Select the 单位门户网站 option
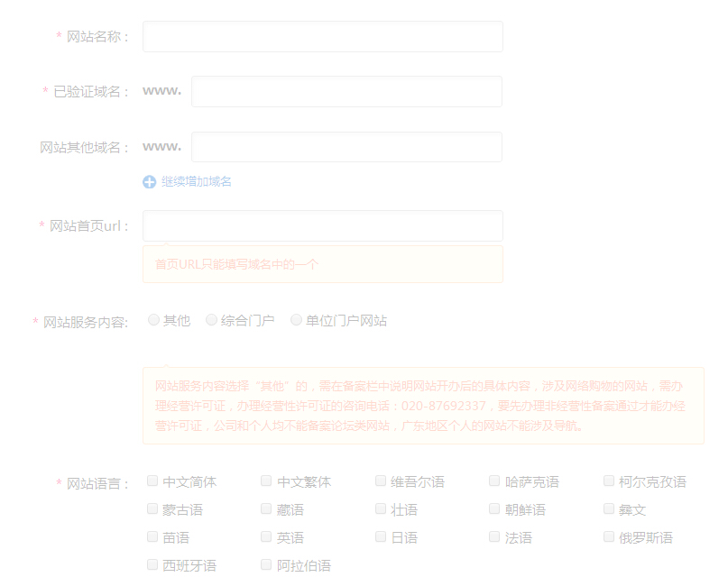728x577 pixels. coord(296,319)
